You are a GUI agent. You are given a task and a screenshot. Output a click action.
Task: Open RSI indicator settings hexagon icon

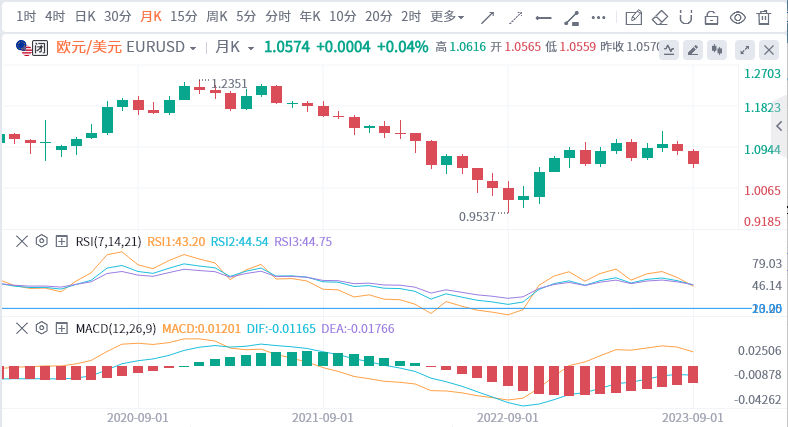coord(42,241)
